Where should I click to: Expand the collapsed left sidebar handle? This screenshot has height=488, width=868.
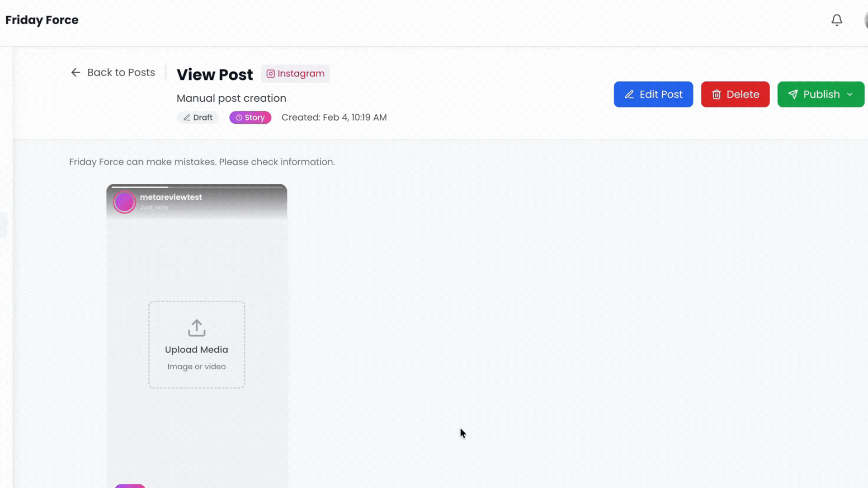(x=4, y=225)
